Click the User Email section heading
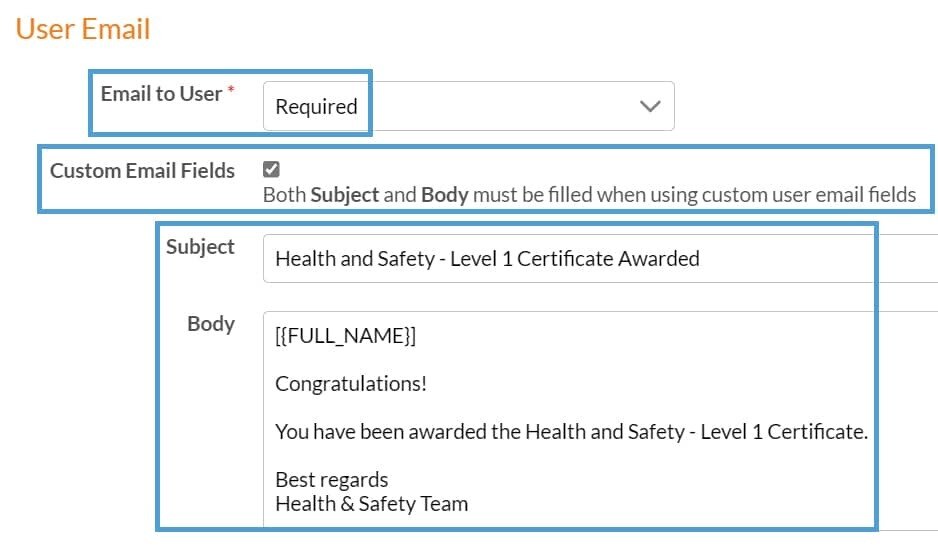938x550 pixels. (83, 29)
